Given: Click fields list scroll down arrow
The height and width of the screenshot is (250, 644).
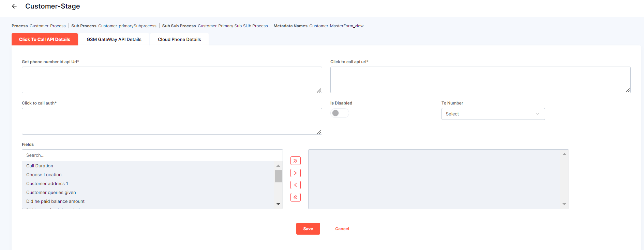Looking at the screenshot, I should 278,204.
